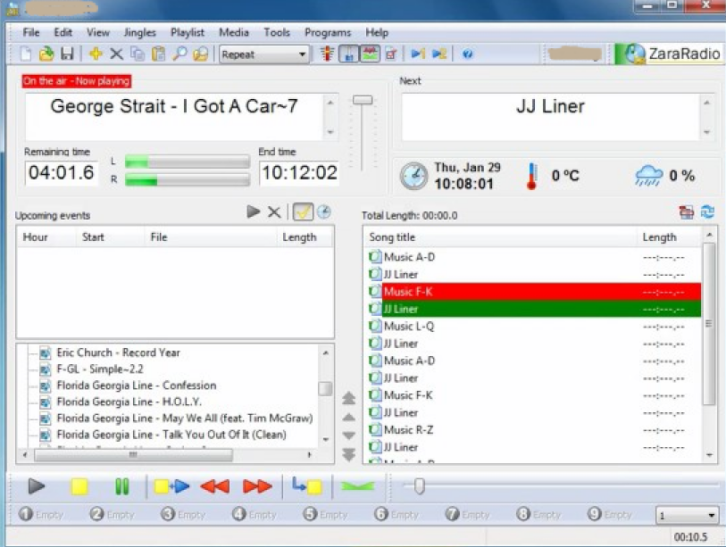Search with magnifier icon
The height and width of the screenshot is (547, 726).
(180, 54)
